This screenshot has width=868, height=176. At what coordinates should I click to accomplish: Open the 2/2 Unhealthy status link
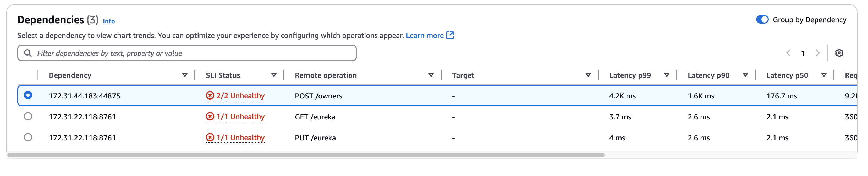point(240,96)
